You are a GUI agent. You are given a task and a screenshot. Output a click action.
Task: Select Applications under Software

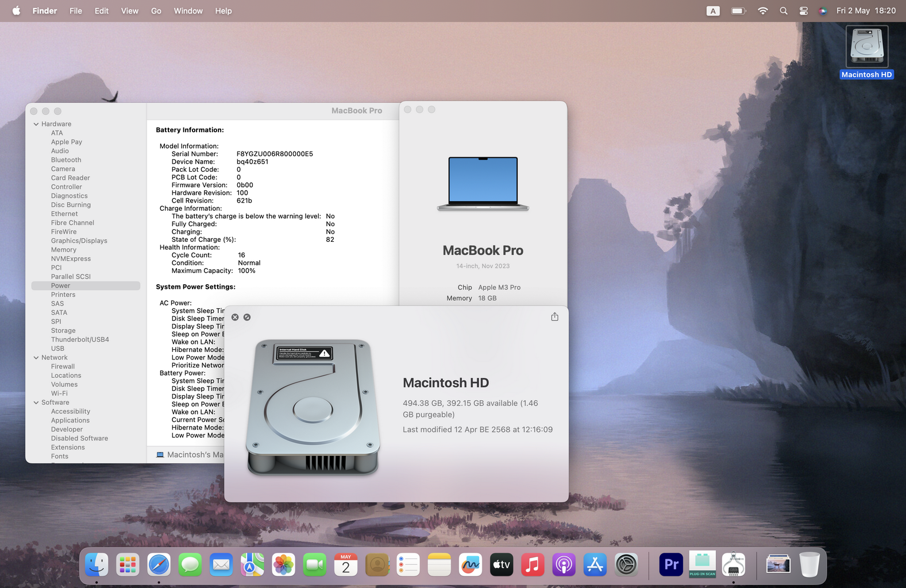click(x=70, y=420)
